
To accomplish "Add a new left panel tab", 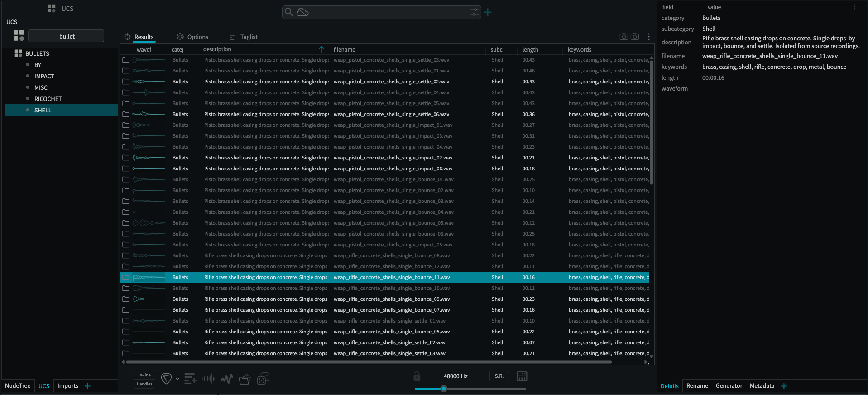I will click(88, 386).
